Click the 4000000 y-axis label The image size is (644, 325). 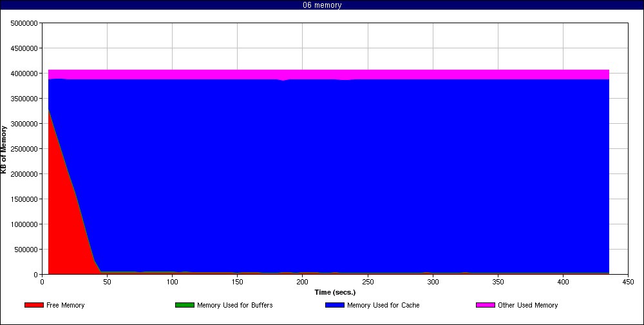pyautogui.click(x=26, y=74)
